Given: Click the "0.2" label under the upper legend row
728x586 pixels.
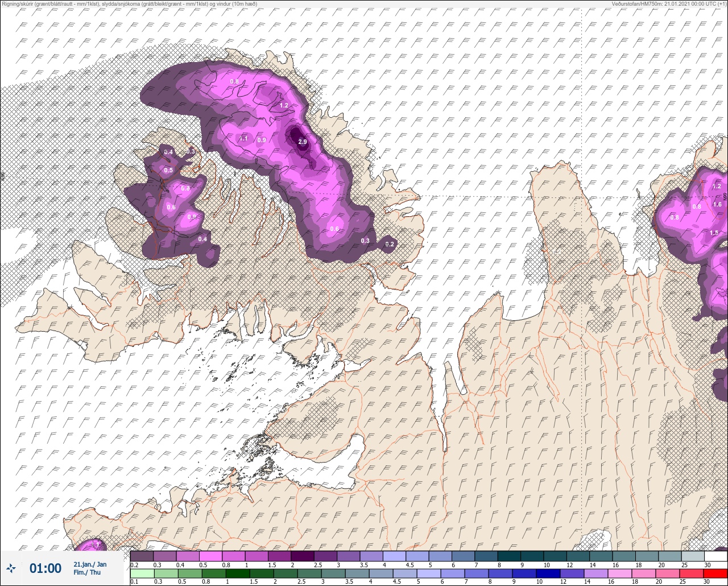Looking at the screenshot, I should (x=134, y=564).
